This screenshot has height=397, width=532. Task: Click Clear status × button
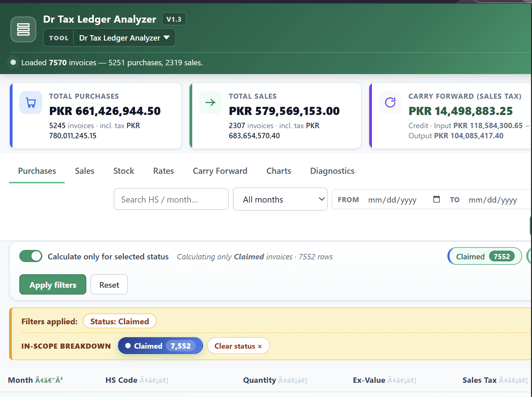click(238, 346)
